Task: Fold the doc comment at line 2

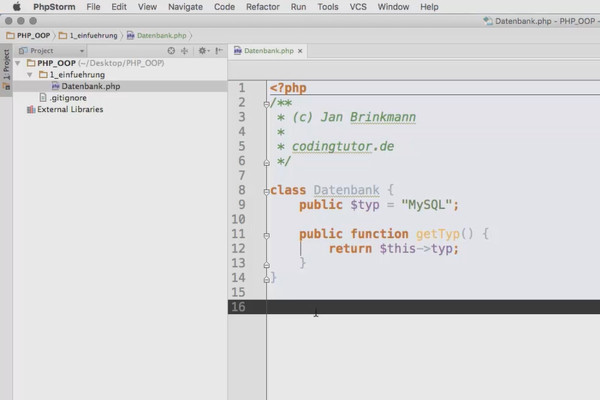Action: point(266,104)
